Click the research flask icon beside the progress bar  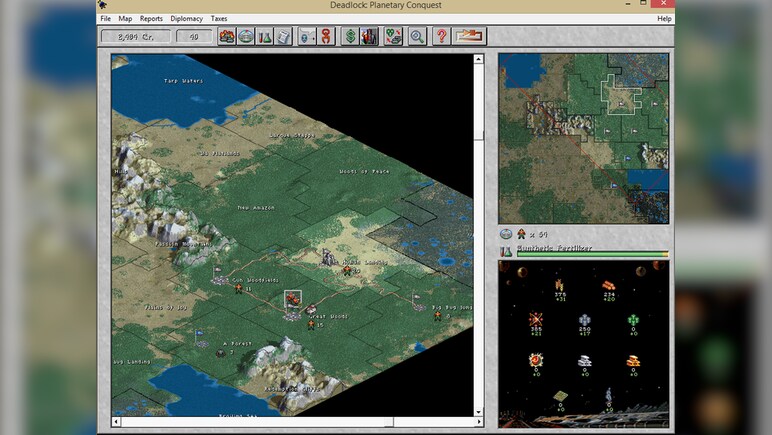506,251
